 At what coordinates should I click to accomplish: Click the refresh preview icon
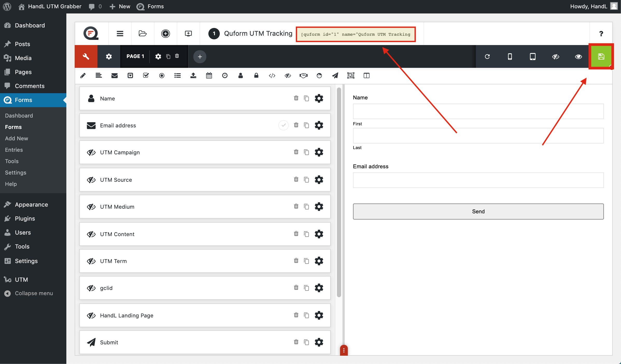487,56
